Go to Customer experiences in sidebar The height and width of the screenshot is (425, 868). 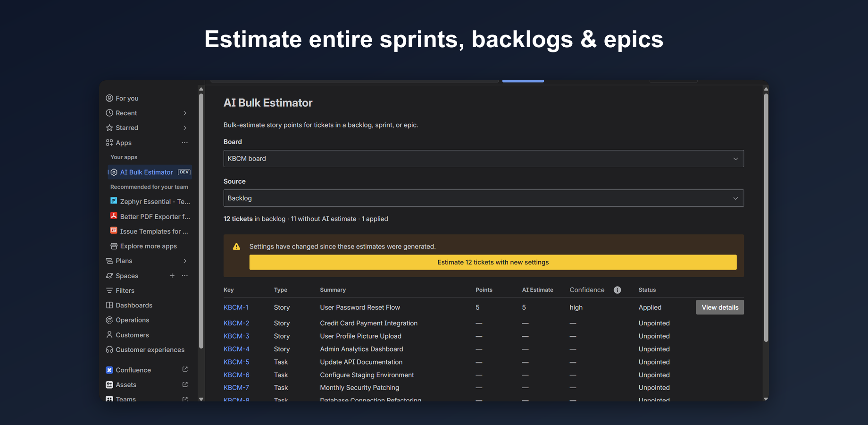point(150,349)
